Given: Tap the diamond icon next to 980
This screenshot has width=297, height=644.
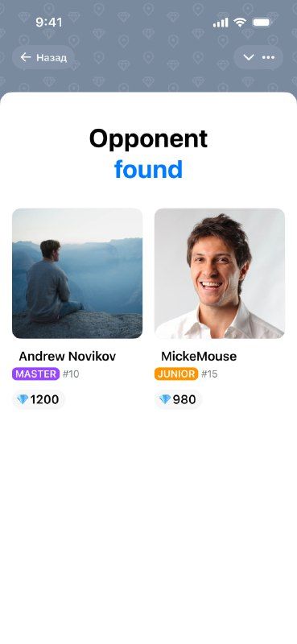Looking at the screenshot, I should [x=165, y=399].
